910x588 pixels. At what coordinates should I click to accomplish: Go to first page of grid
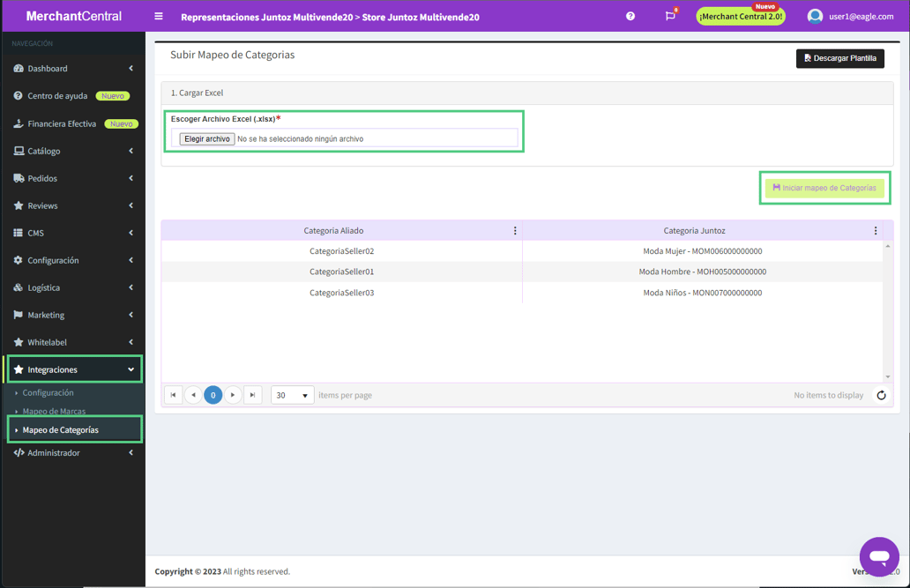click(x=173, y=395)
